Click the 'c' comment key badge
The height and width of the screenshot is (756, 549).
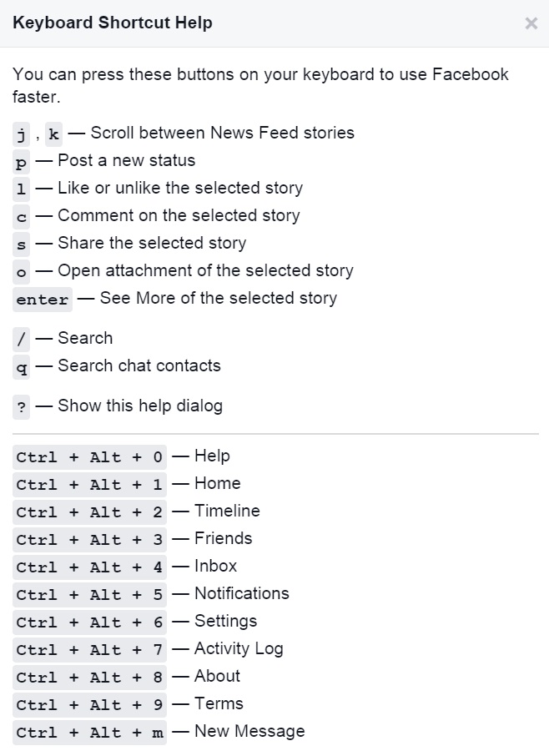[x=22, y=216]
